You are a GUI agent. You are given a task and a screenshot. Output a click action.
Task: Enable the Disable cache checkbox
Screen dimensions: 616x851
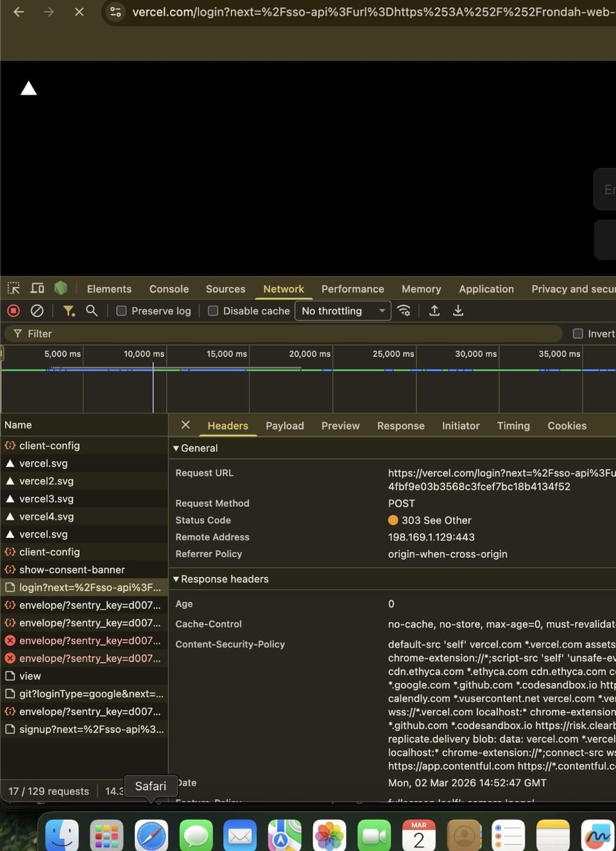[x=213, y=311]
